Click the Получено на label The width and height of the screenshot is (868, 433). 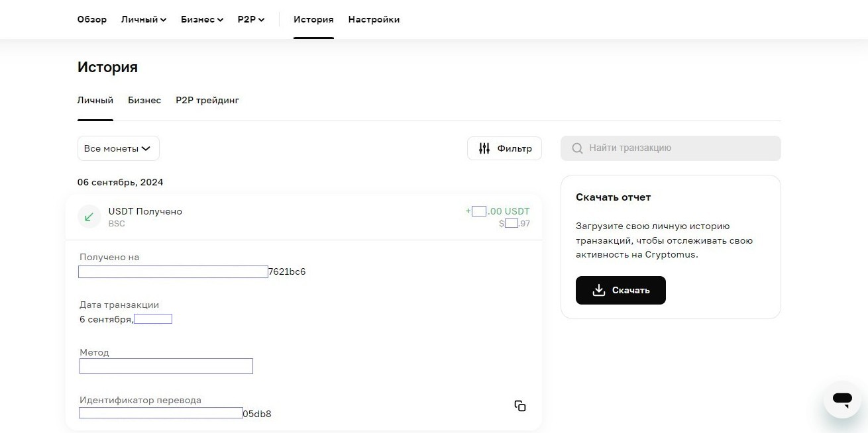pyautogui.click(x=109, y=257)
